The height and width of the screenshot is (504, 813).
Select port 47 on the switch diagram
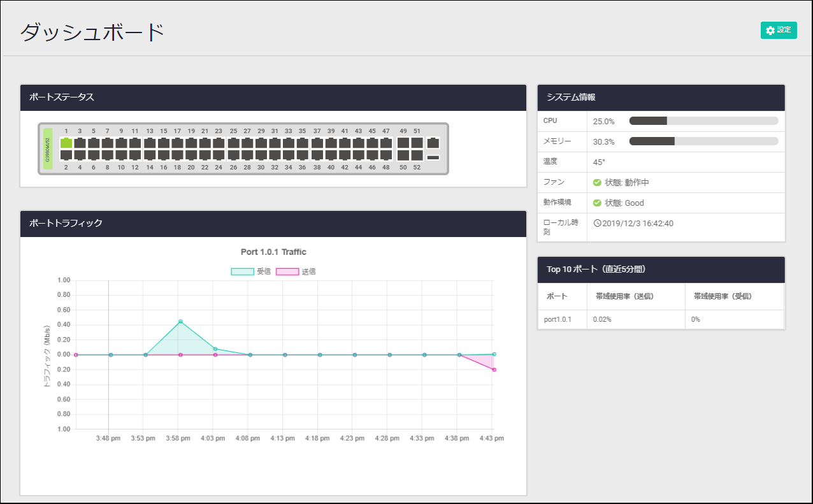[x=386, y=143]
